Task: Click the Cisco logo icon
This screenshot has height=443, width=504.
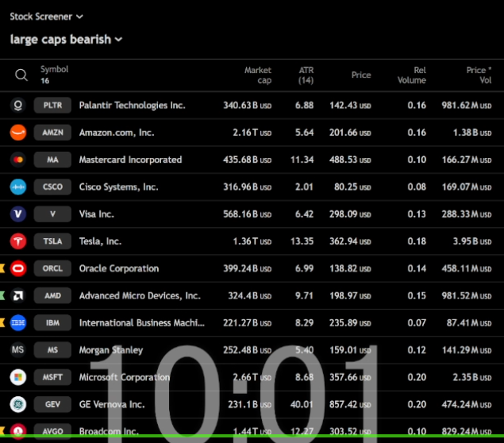Action: tap(18, 187)
